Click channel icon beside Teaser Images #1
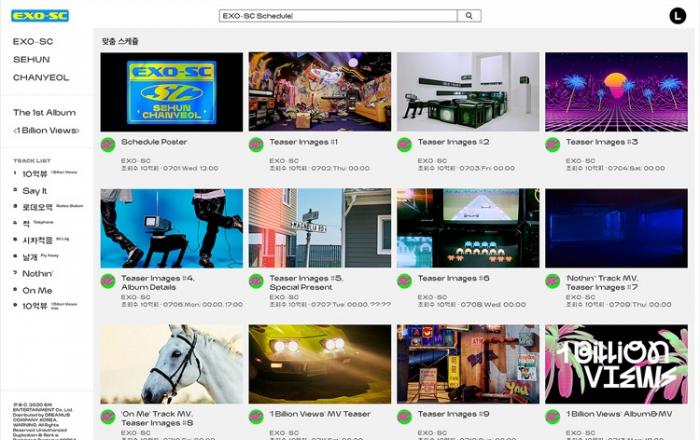700x440 pixels. pyautogui.click(x=256, y=145)
